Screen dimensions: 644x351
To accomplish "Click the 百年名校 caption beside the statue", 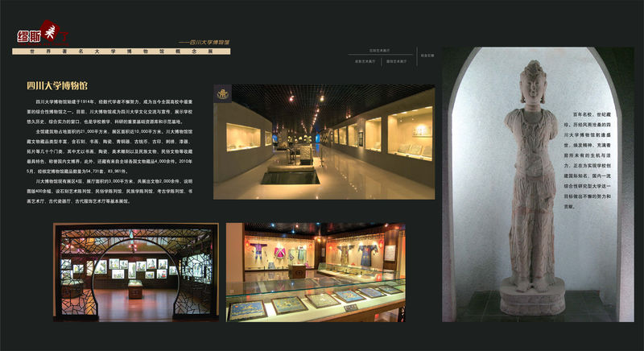I will [x=587, y=160].
